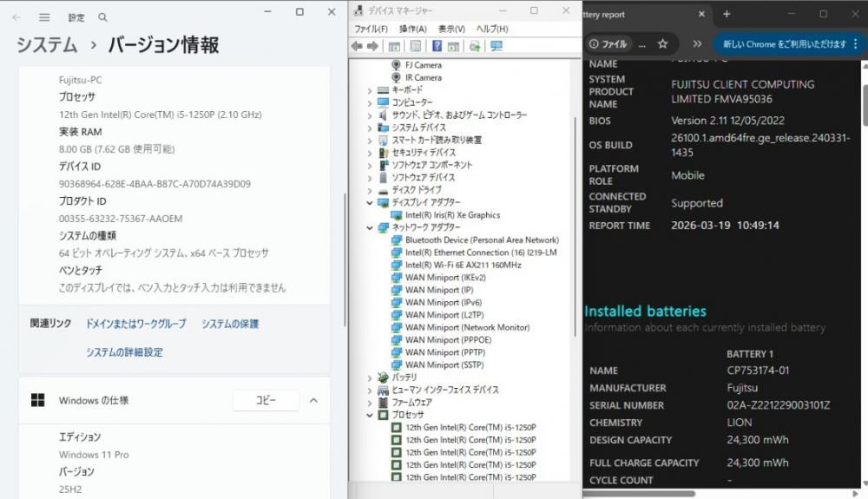Viewport: 868px width, 499px height.
Task: Select WAN Miniport (SSTP) entry
Action: point(444,365)
